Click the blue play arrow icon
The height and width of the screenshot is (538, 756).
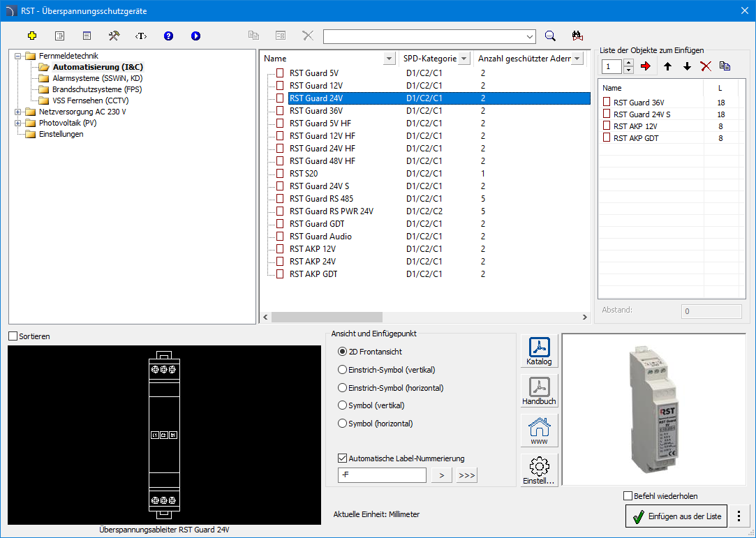195,36
